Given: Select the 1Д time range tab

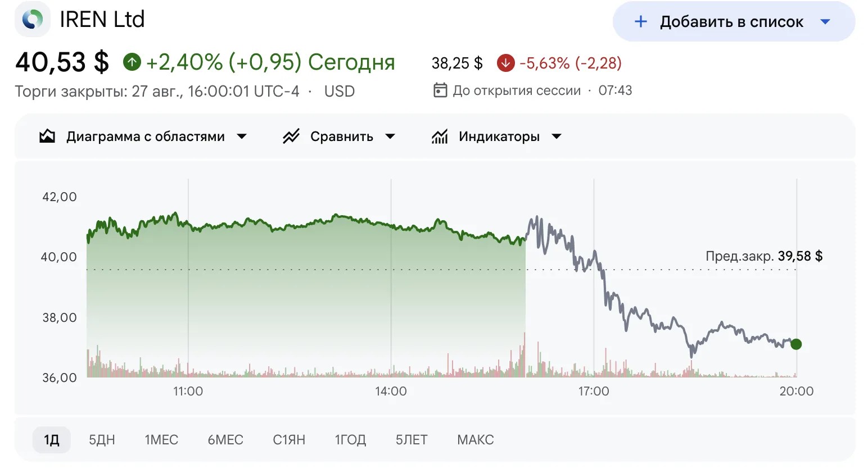Looking at the screenshot, I should [x=52, y=440].
